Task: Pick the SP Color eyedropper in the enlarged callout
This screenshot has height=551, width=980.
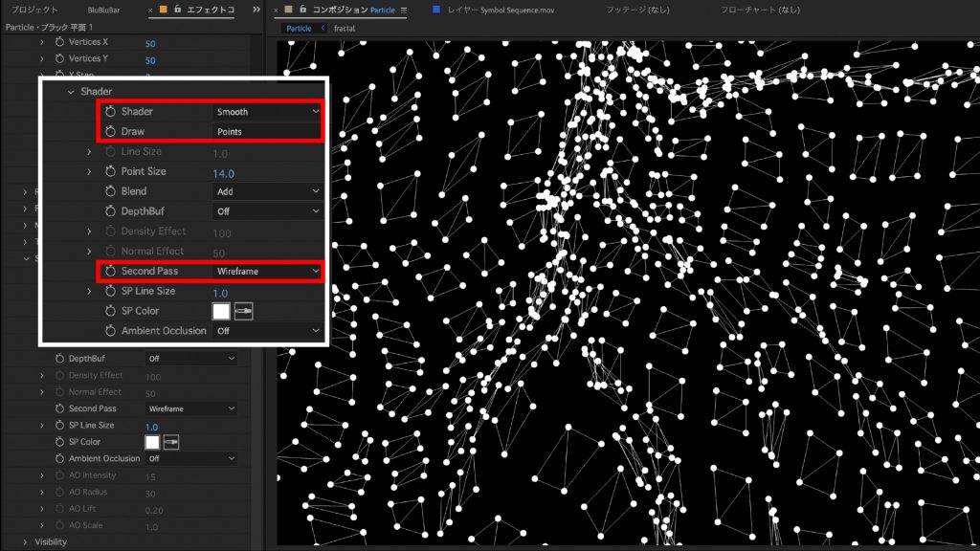Action: click(x=243, y=311)
